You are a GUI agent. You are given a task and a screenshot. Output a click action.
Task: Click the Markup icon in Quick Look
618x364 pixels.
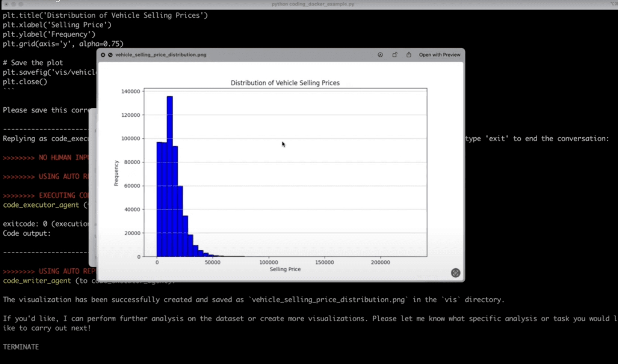(380, 55)
